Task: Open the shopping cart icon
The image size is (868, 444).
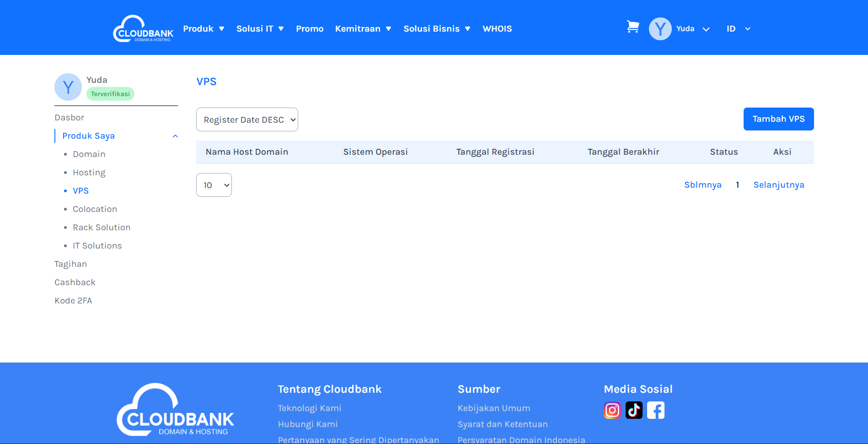Action: (x=632, y=27)
